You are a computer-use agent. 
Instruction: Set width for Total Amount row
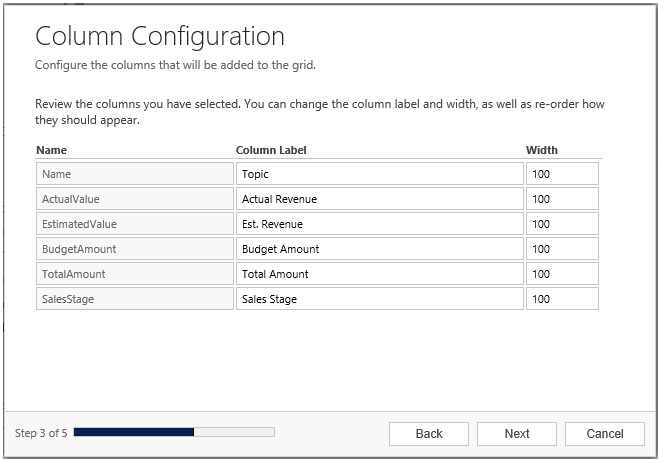point(562,274)
